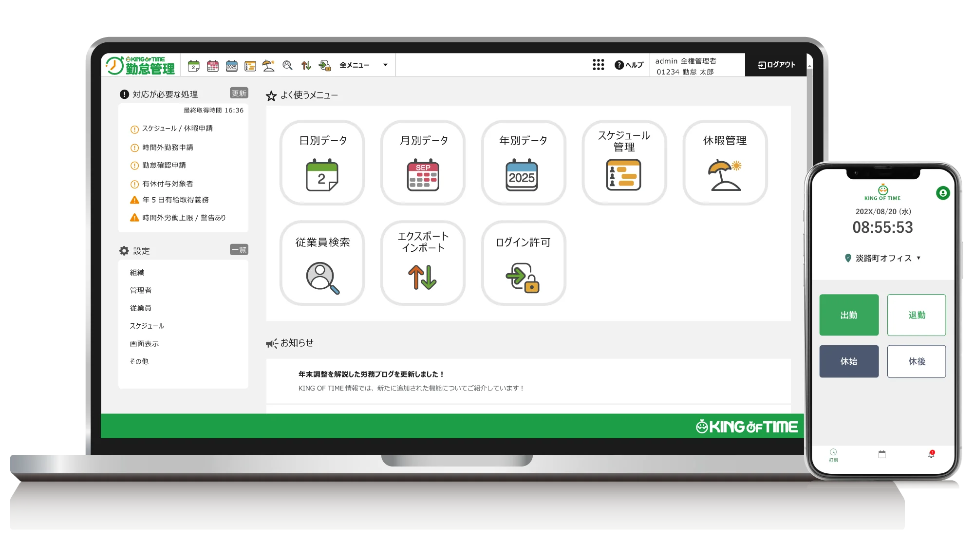974x560 pixels.
Task: Tap the green profile icon on phone
Action: point(943,193)
